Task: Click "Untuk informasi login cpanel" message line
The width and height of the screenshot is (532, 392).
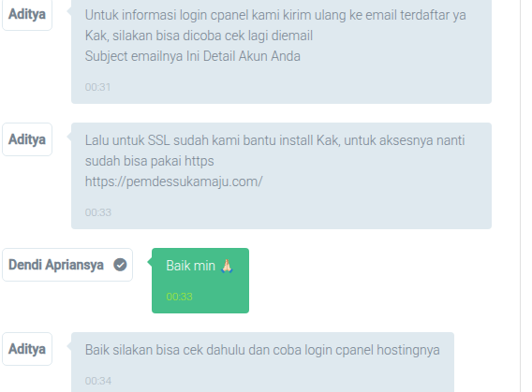Action: 275,15
